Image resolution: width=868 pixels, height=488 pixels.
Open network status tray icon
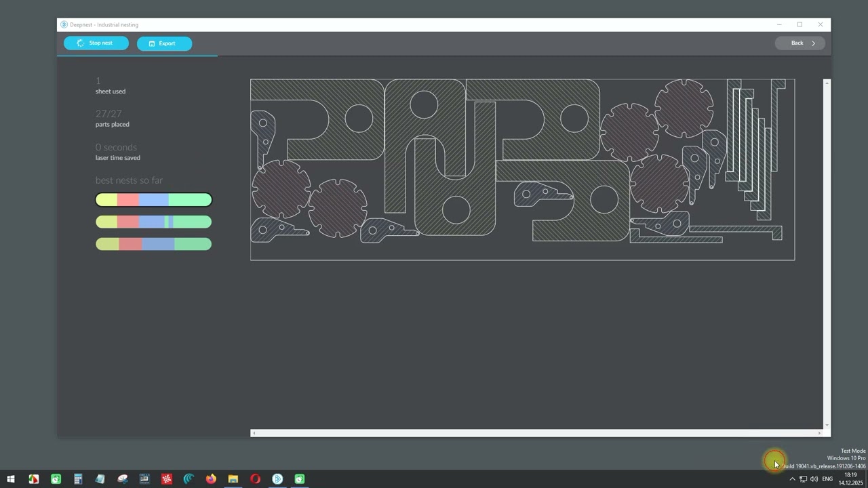pyautogui.click(x=803, y=479)
